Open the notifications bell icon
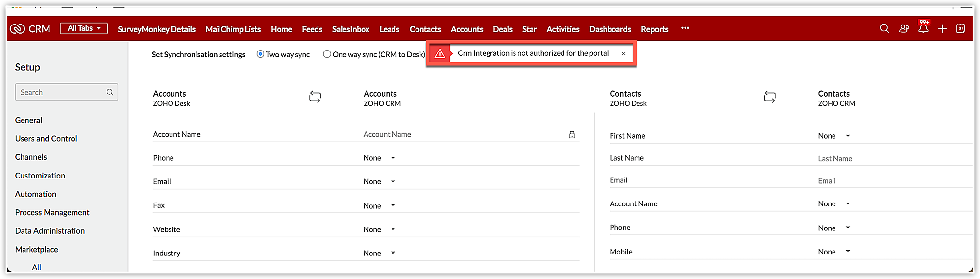 [923, 28]
